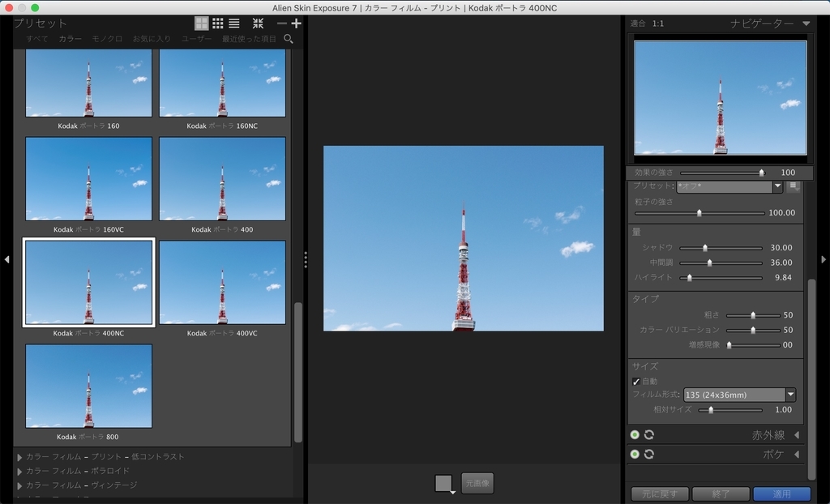The height and width of the screenshot is (504, 830).
Task: Click the panel divider grip dots
Action: 306,259
